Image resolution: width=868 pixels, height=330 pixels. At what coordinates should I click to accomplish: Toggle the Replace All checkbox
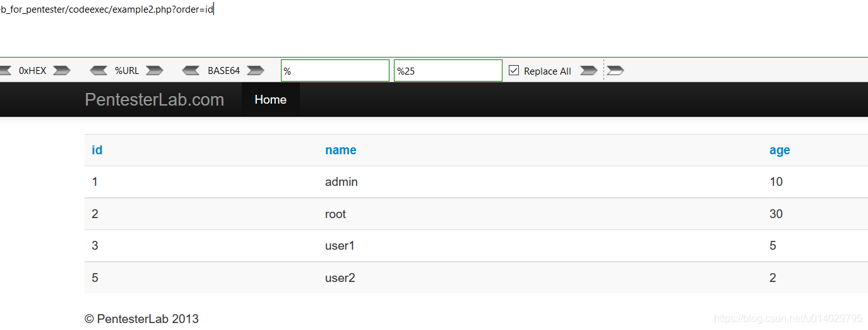coord(514,71)
